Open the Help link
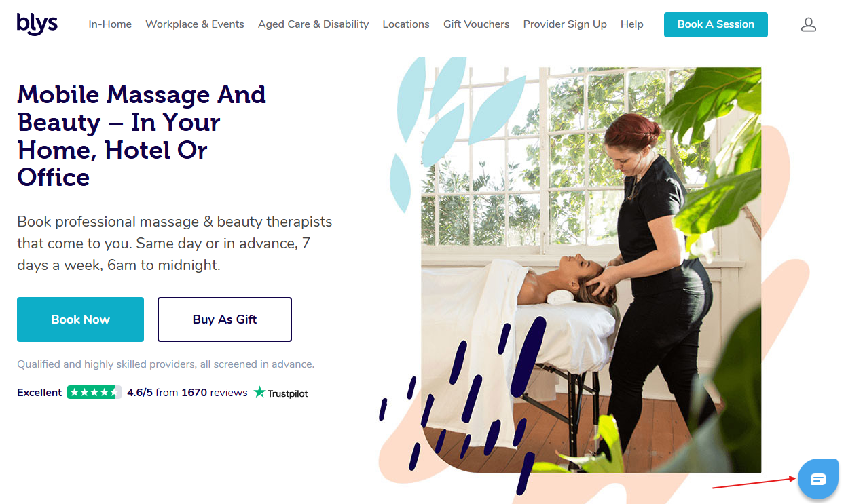This screenshot has width=846, height=504. pyautogui.click(x=632, y=24)
